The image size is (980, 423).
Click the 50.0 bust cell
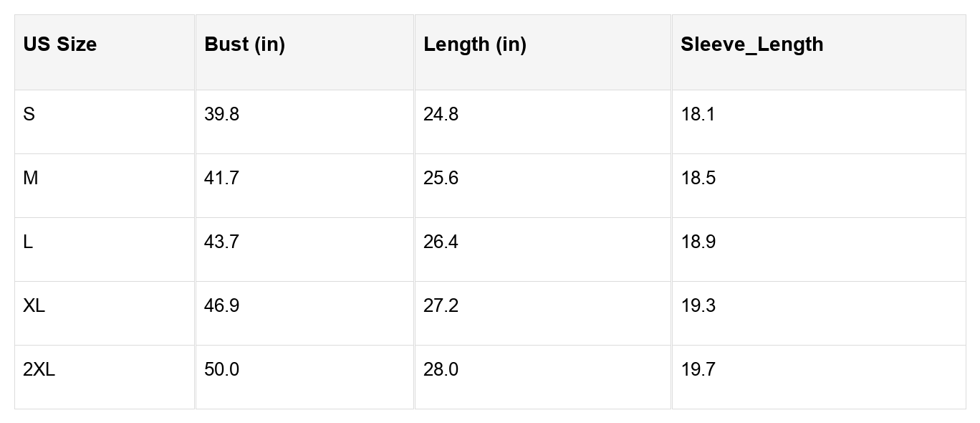(x=221, y=370)
